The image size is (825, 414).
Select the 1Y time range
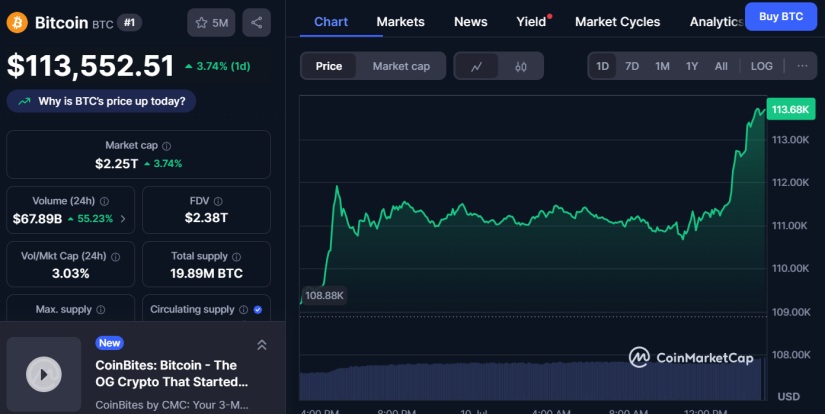click(x=691, y=66)
